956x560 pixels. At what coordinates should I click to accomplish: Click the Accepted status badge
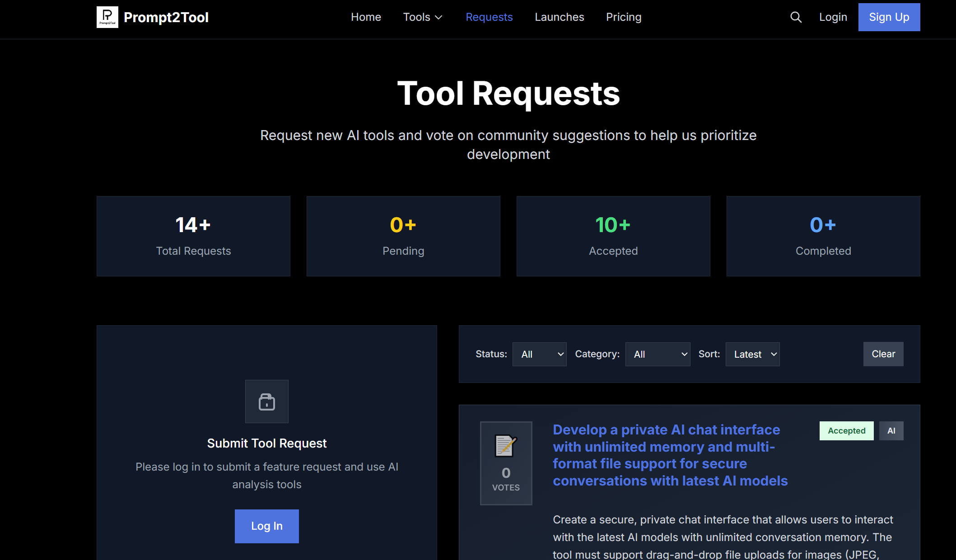pyautogui.click(x=846, y=431)
